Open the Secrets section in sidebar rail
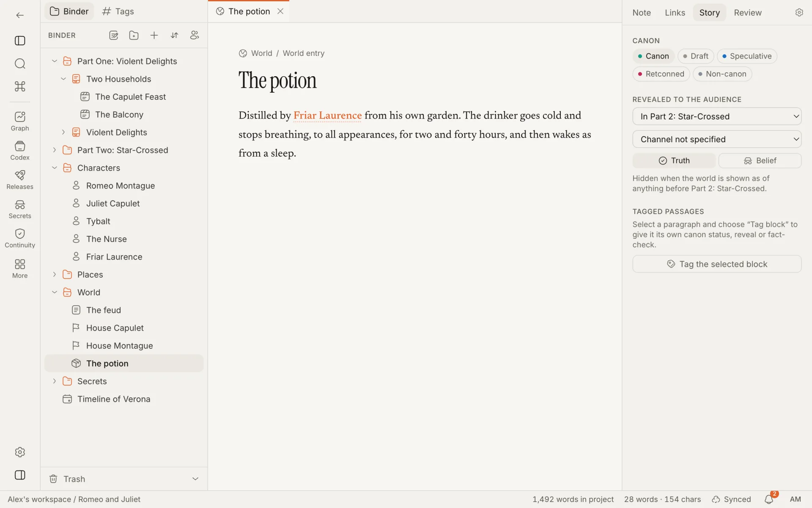812x508 pixels. click(20, 209)
